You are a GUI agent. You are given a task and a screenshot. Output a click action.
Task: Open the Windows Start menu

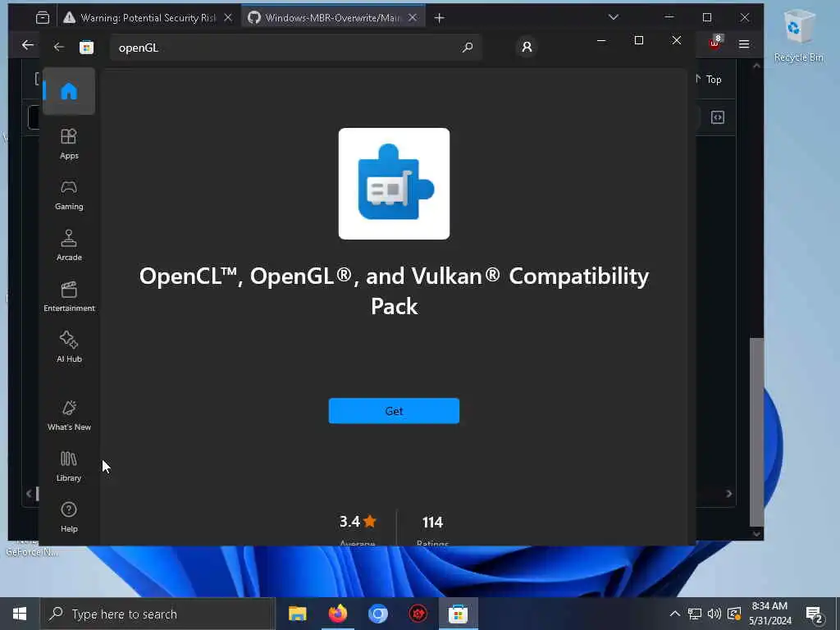click(x=20, y=614)
